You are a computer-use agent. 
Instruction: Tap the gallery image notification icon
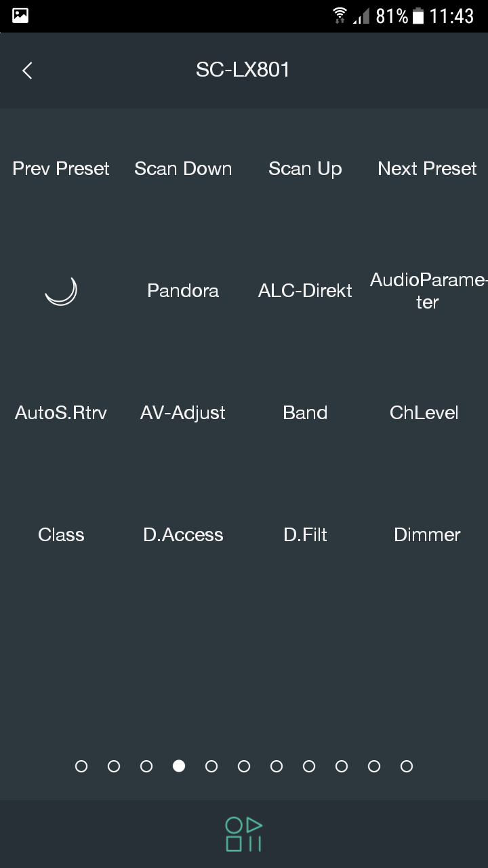20,16
